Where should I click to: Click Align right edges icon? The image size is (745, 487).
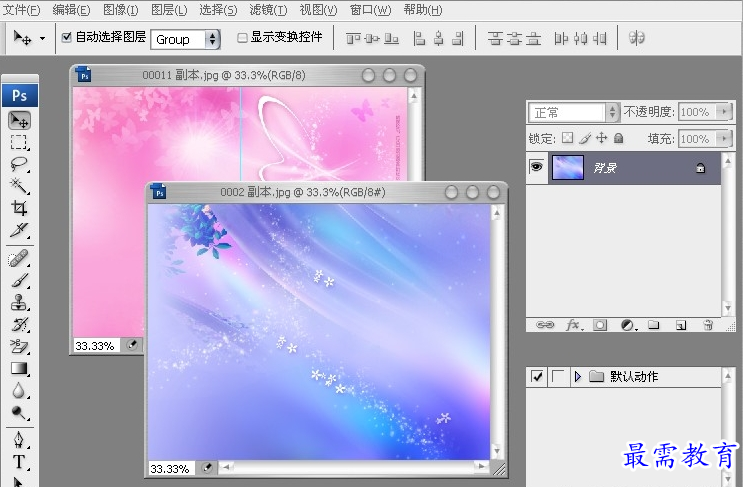458,38
